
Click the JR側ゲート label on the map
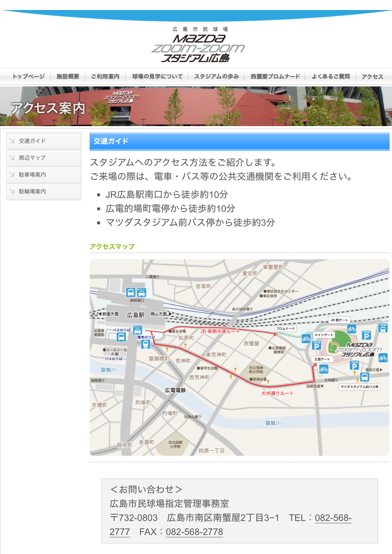pyautogui.click(x=339, y=320)
